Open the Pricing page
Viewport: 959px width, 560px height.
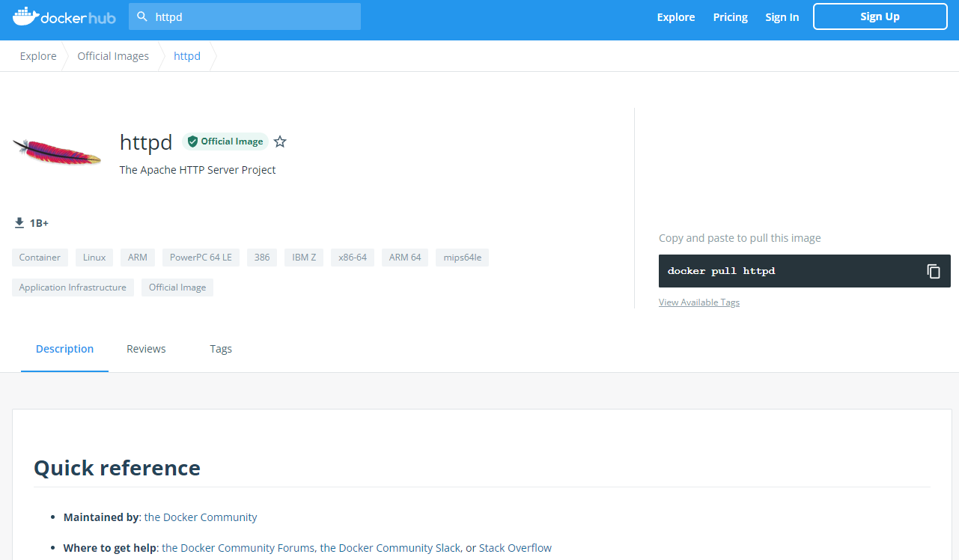coord(731,17)
